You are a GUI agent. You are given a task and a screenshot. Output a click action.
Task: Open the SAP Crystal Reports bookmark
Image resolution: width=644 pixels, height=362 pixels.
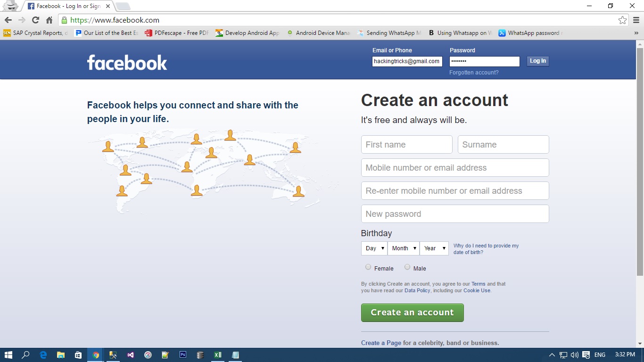36,33
